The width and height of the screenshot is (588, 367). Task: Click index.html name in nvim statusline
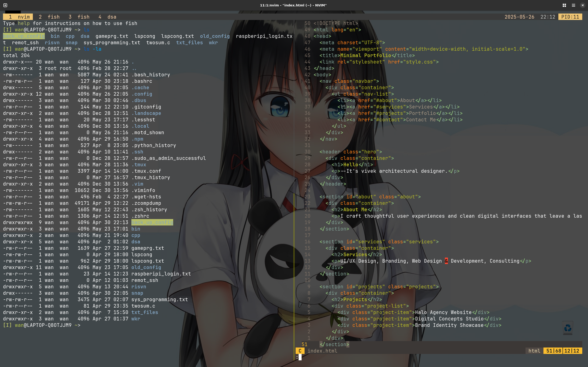coord(322,351)
